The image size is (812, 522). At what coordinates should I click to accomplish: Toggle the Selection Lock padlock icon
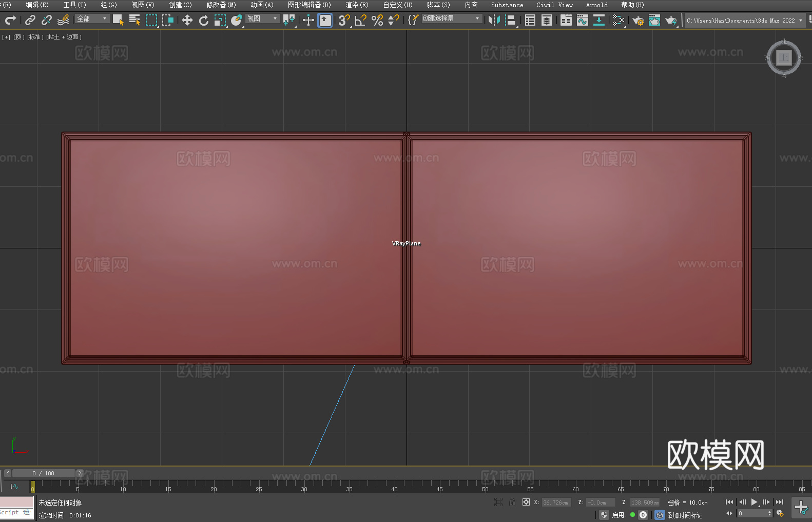[x=512, y=502]
